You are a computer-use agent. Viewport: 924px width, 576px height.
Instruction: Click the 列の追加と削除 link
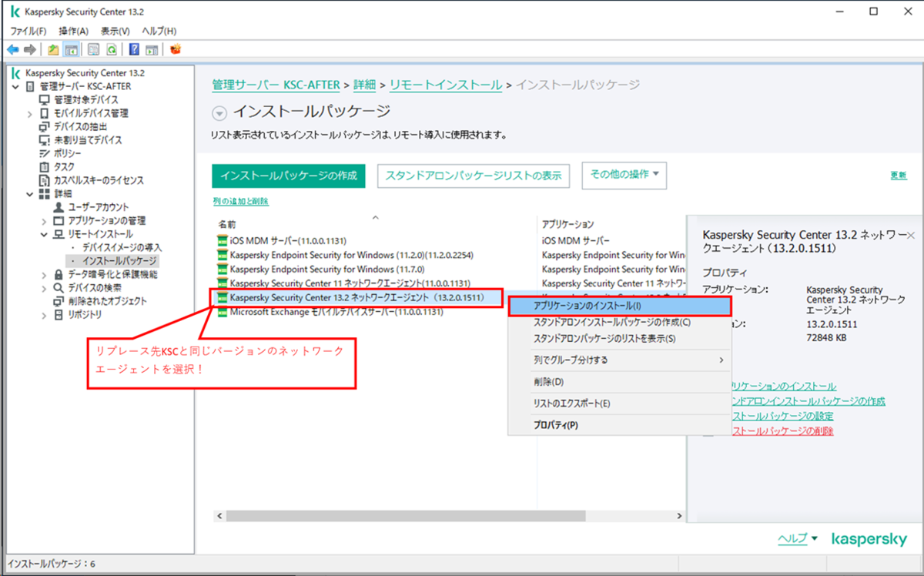pos(240,201)
